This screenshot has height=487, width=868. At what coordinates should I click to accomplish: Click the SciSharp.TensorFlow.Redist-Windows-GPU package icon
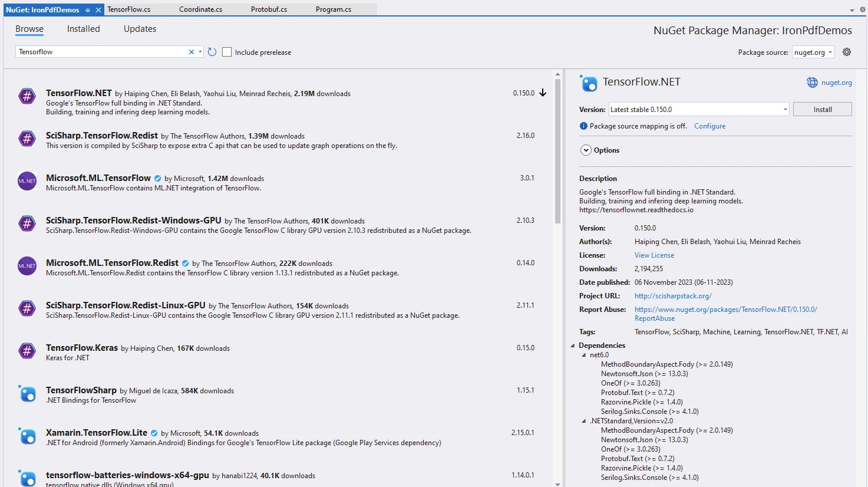point(27,223)
